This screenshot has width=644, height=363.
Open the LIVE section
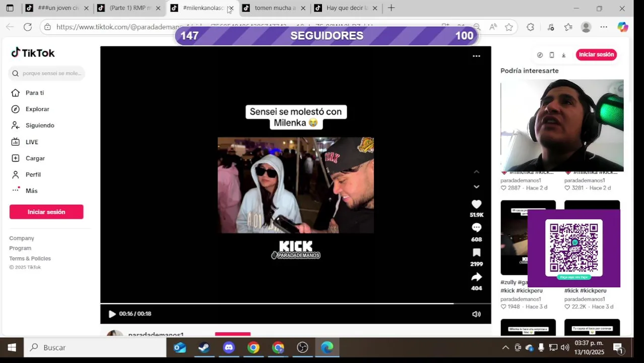click(32, 142)
